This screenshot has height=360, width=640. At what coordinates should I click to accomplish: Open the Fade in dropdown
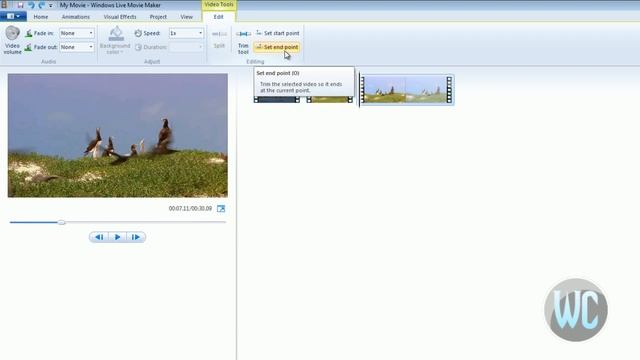coord(77,33)
